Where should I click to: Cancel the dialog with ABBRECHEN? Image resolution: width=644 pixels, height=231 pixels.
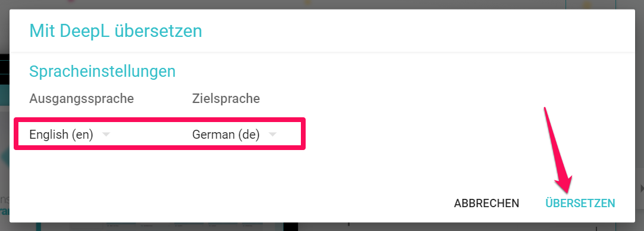[x=486, y=203]
